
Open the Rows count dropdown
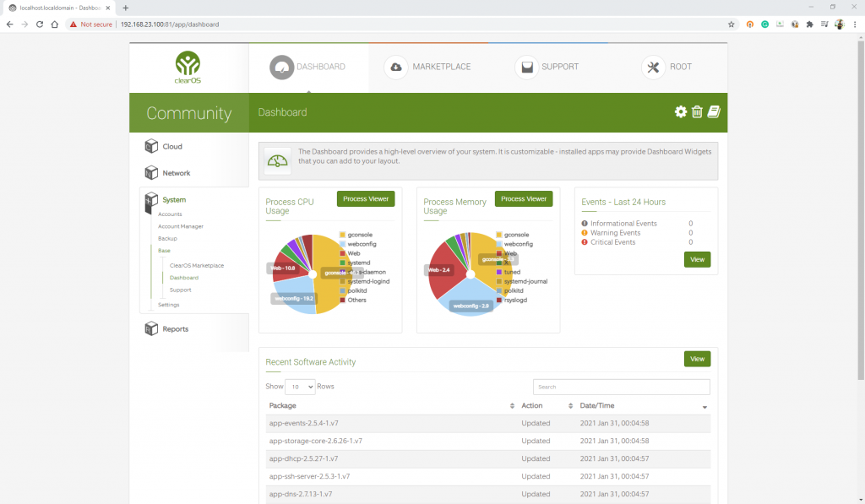(300, 387)
